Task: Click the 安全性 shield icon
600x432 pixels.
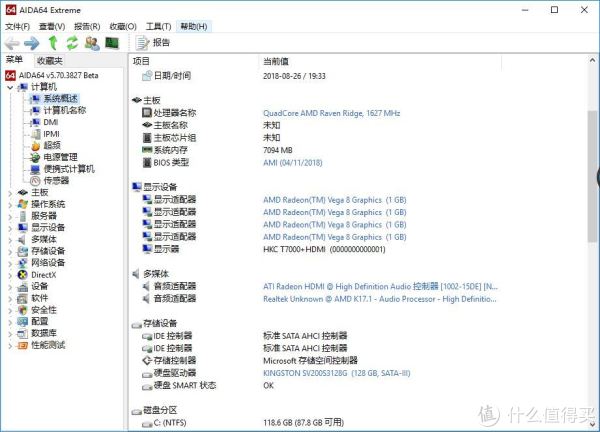Action: tap(23, 310)
